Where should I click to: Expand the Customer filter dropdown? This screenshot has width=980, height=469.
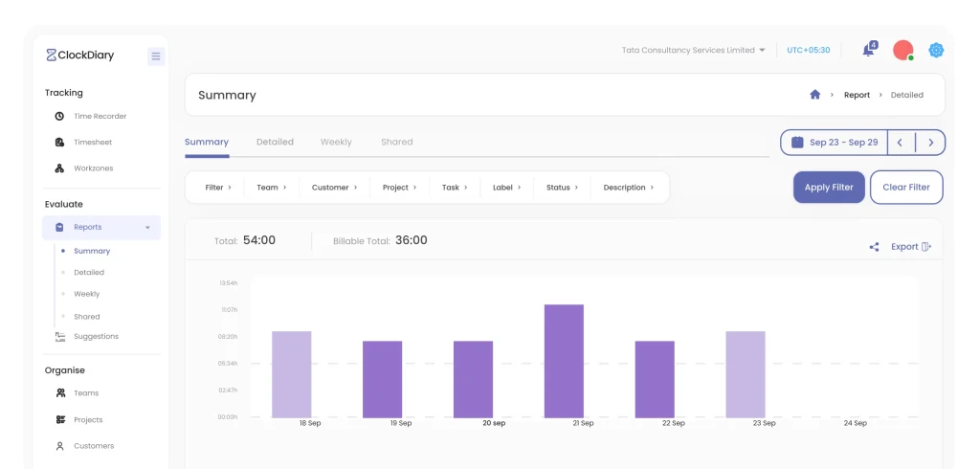click(334, 187)
